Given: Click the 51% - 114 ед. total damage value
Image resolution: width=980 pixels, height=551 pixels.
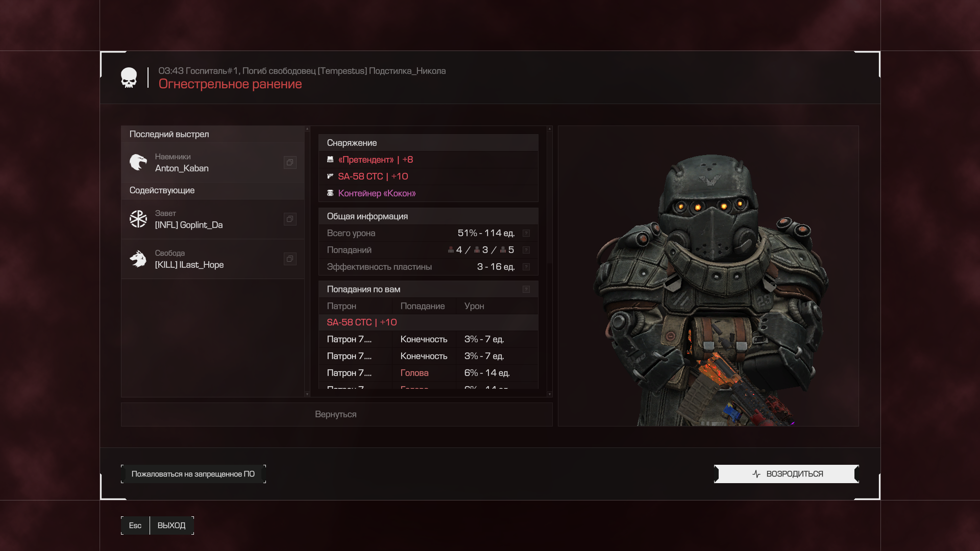Looking at the screenshot, I should click(486, 233).
